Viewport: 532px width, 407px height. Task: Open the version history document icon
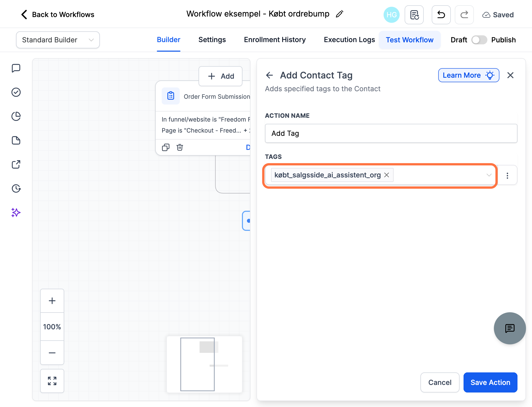click(x=414, y=15)
